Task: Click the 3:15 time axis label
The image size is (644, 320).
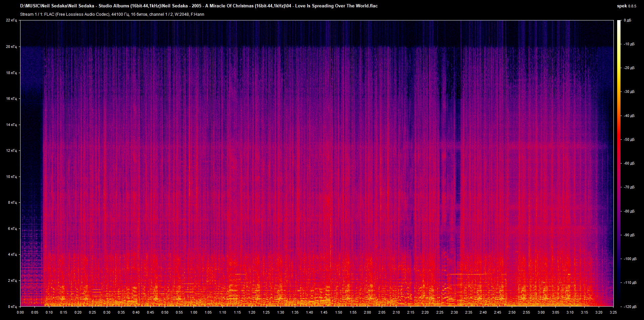Action: pos(584,312)
